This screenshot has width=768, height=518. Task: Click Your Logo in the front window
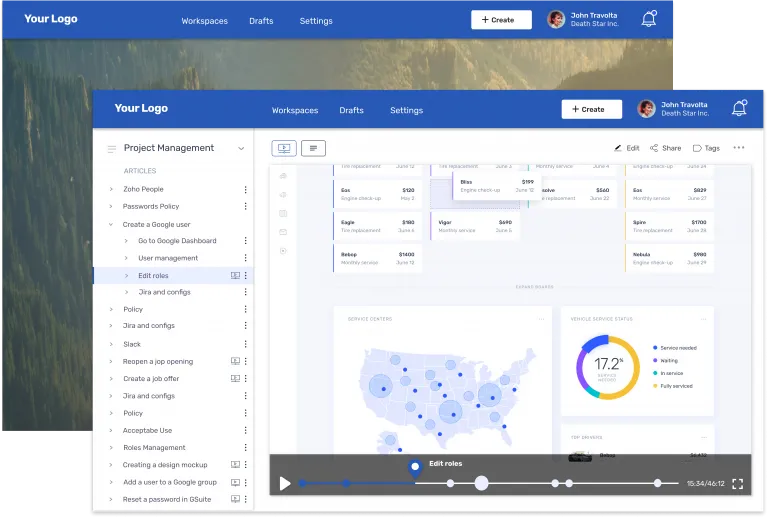pyautogui.click(x=141, y=108)
